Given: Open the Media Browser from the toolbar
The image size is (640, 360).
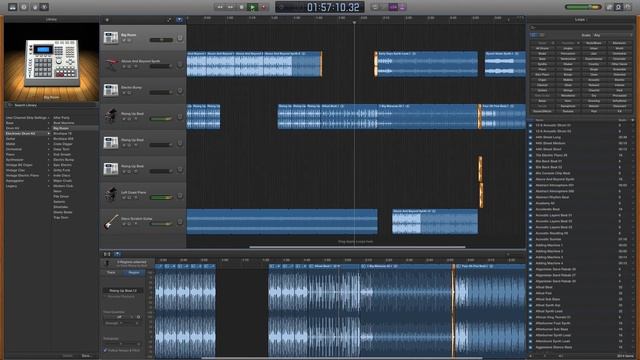Looking at the screenshot, I should tap(629, 7).
